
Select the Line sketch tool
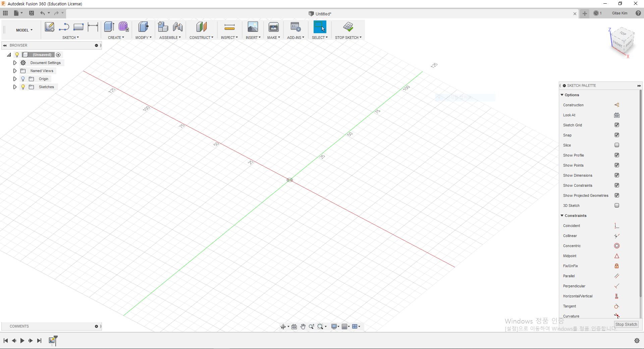coord(64,27)
